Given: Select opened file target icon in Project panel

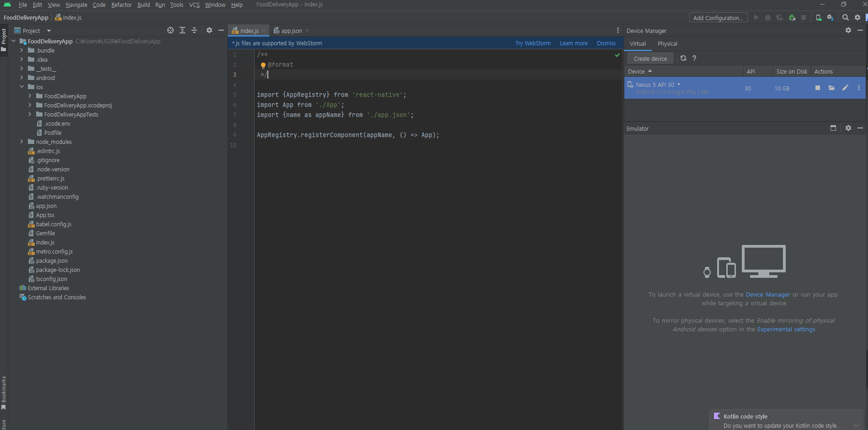Looking at the screenshot, I should click(170, 30).
